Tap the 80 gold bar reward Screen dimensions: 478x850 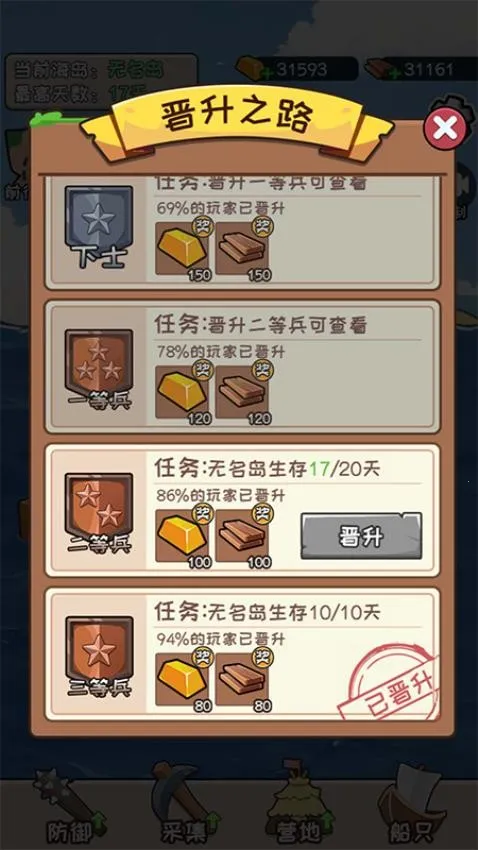[x=183, y=679]
